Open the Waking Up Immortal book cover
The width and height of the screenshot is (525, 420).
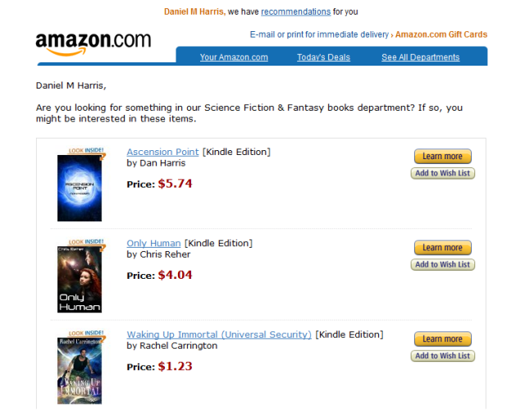[80, 371]
